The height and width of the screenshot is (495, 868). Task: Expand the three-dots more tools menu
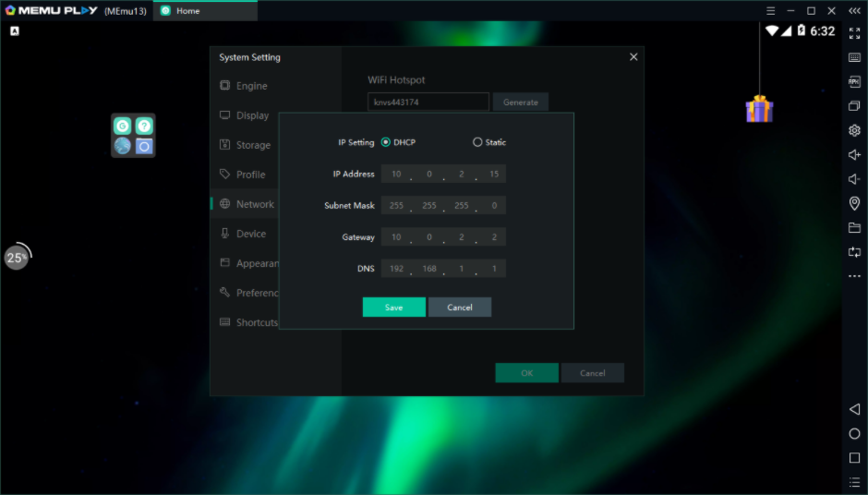854,276
